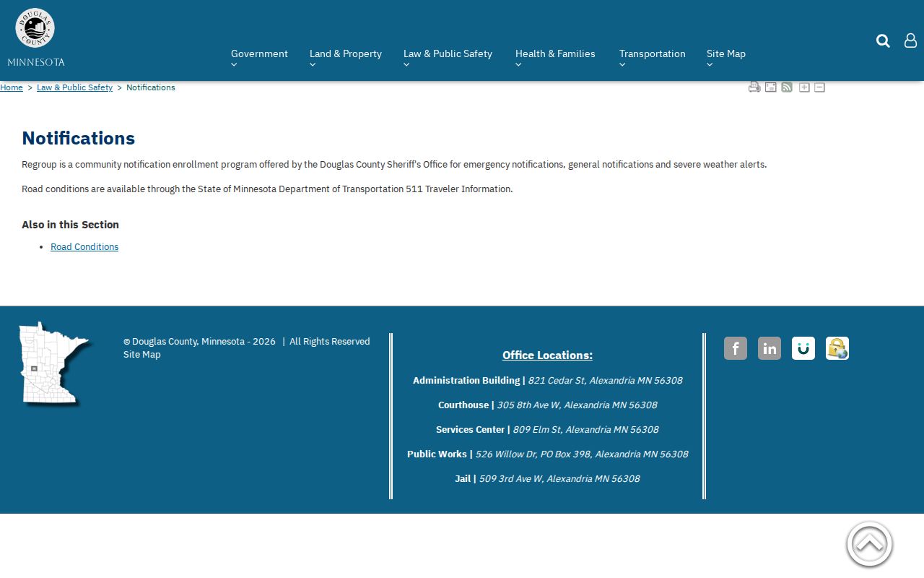Click the padlock with globe footer icon

[837, 348]
